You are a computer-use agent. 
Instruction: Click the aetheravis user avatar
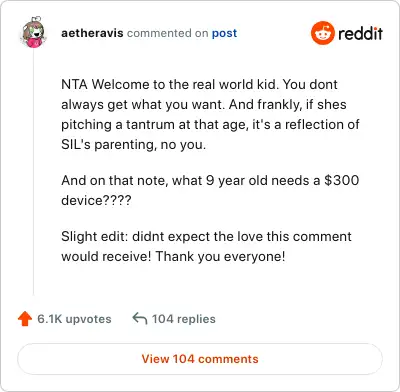click(x=34, y=33)
